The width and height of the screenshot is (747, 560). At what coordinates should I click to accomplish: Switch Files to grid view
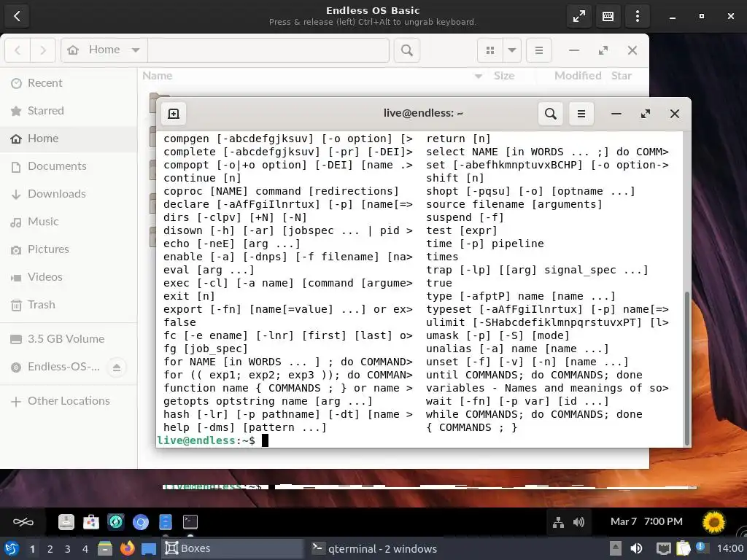(x=490, y=50)
